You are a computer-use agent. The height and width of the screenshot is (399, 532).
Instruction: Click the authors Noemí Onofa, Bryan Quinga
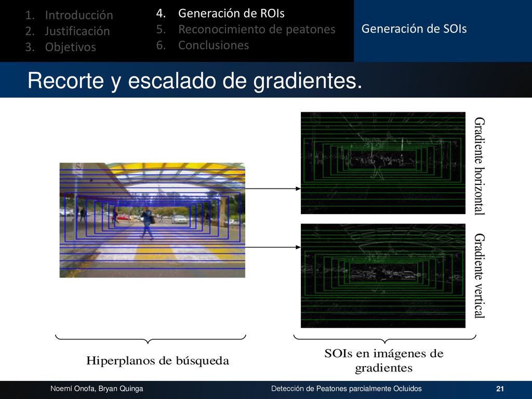pos(97,389)
